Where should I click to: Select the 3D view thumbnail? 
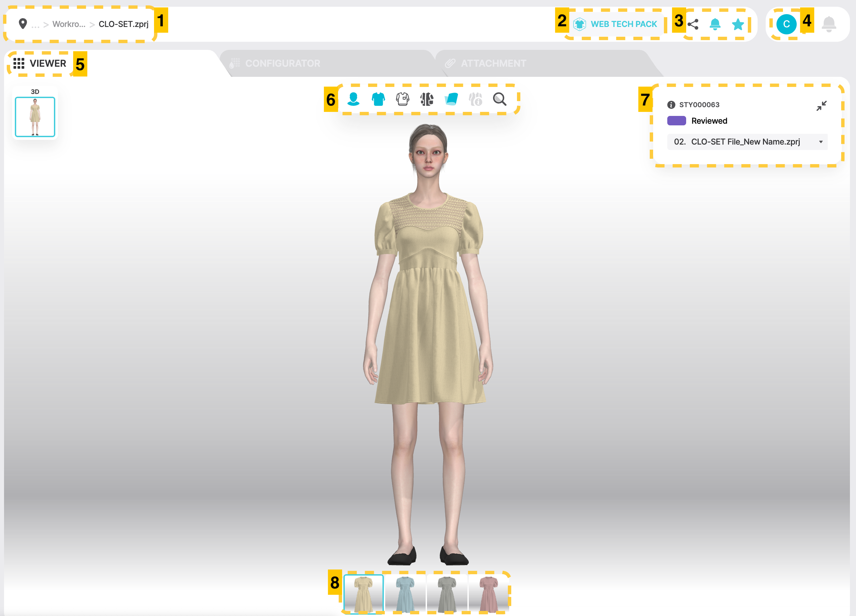[x=35, y=117]
